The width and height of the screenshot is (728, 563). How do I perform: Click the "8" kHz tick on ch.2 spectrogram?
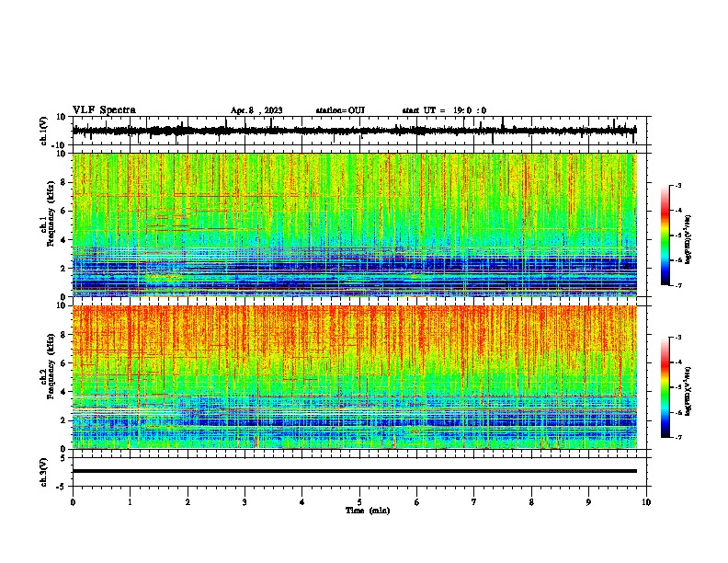[63, 335]
